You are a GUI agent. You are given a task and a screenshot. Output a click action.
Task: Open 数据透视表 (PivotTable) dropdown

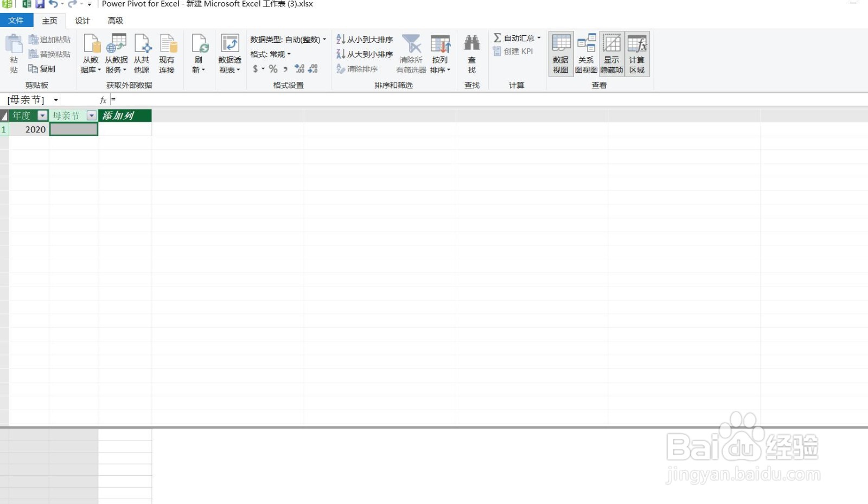point(230,54)
